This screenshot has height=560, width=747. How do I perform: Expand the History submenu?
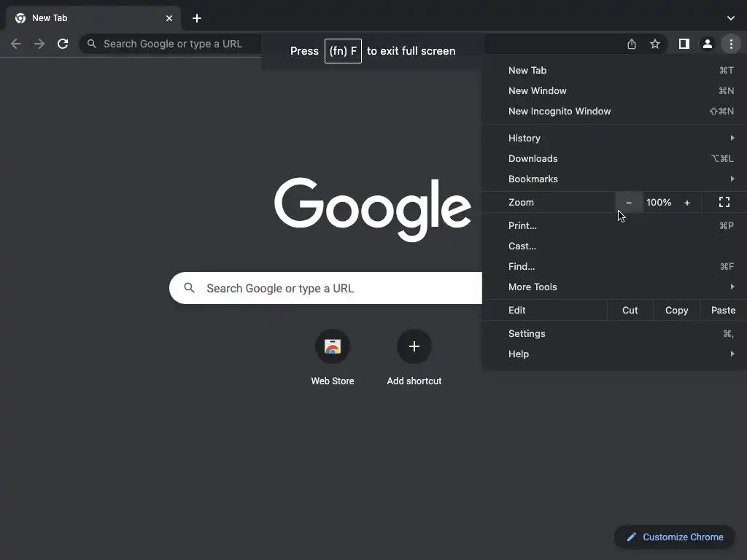614,138
